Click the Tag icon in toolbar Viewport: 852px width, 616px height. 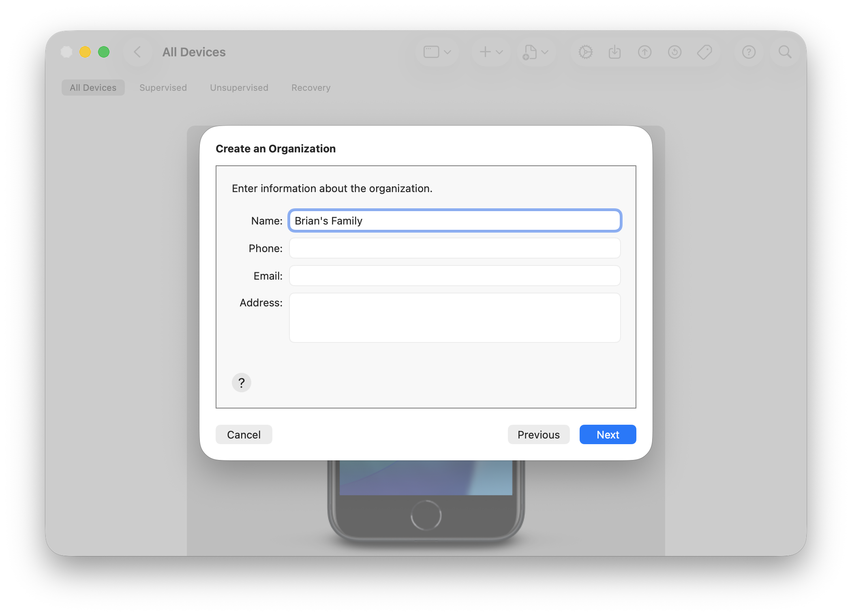tap(704, 52)
